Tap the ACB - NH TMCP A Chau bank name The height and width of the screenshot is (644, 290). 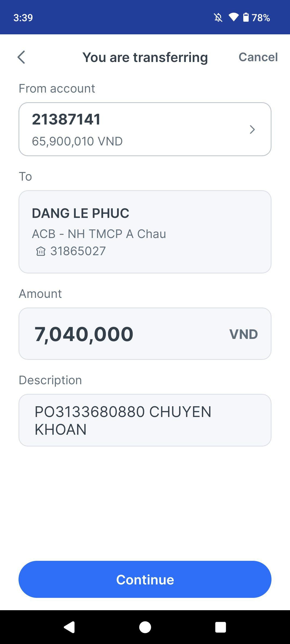(99, 234)
